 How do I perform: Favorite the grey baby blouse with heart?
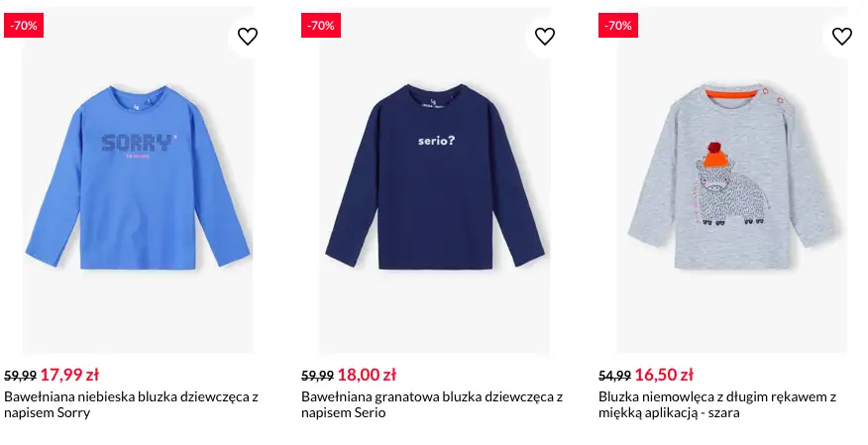[x=841, y=37]
